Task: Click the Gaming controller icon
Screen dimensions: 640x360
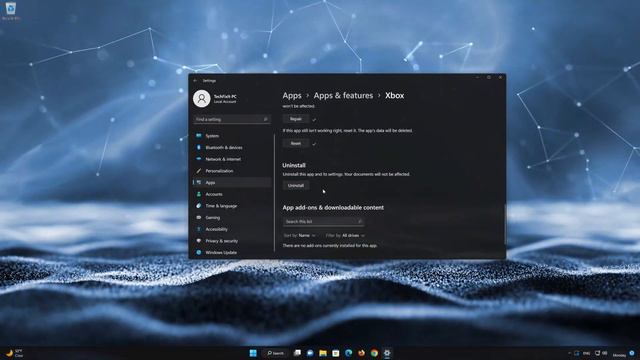Action: (x=199, y=218)
